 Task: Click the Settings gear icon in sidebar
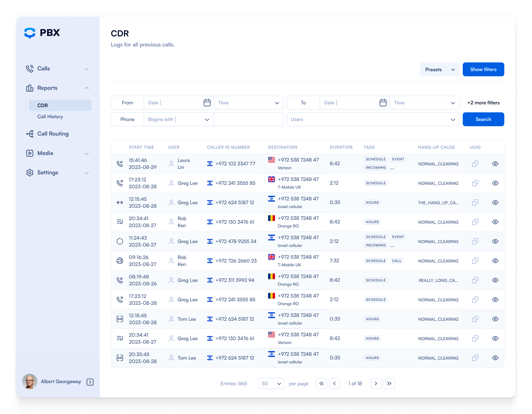30,173
